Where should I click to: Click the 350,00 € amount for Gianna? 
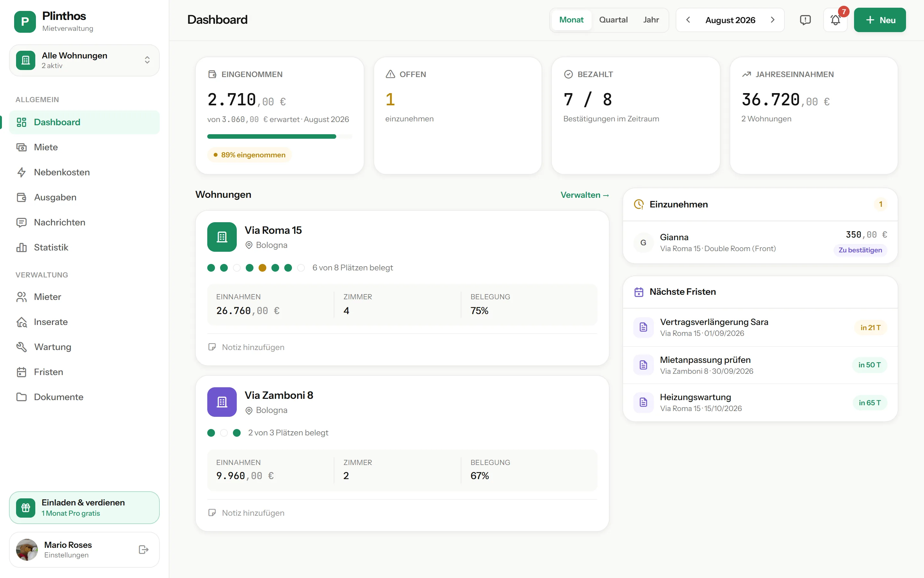pyautogui.click(x=866, y=234)
